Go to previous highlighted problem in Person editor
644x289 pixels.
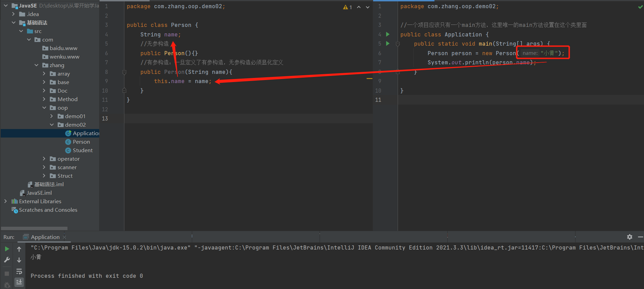tap(359, 7)
